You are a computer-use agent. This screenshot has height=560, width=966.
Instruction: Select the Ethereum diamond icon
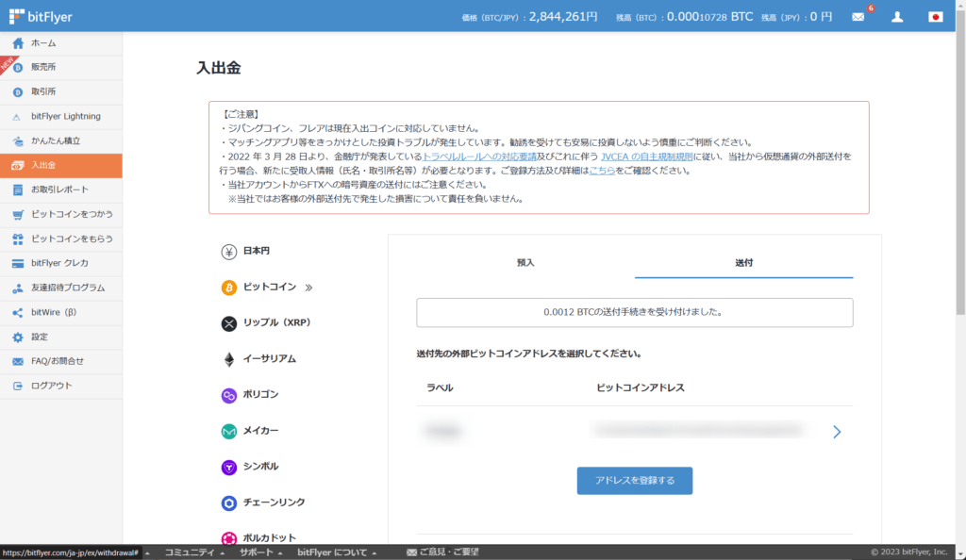coord(228,359)
